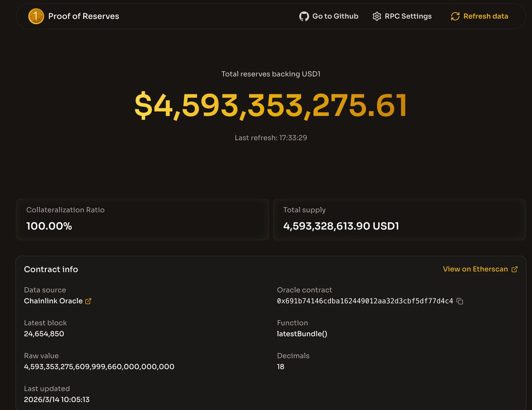The width and height of the screenshot is (532, 410).
Task: Follow the Chainlink Oracle data source link
Action: [x=53, y=301]
